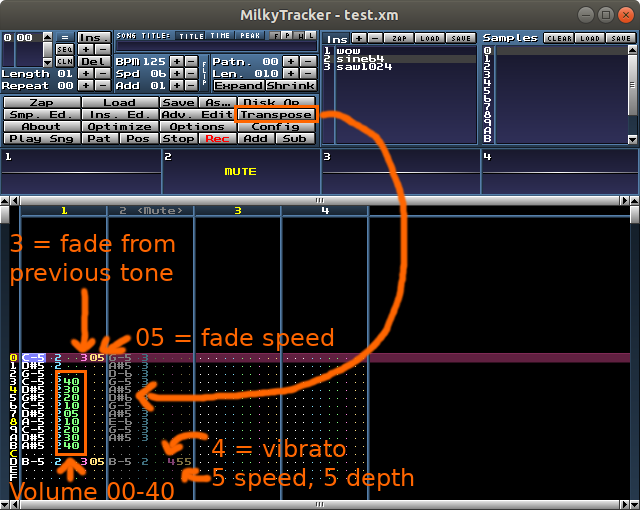Click the SEQ button
This screenshot has width=640, height=510.
65,49
